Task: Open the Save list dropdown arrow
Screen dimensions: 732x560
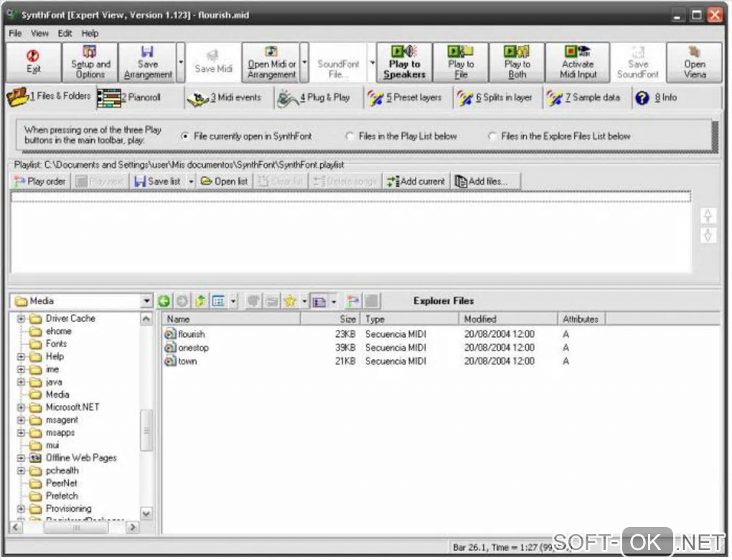Action: [191, 181]
